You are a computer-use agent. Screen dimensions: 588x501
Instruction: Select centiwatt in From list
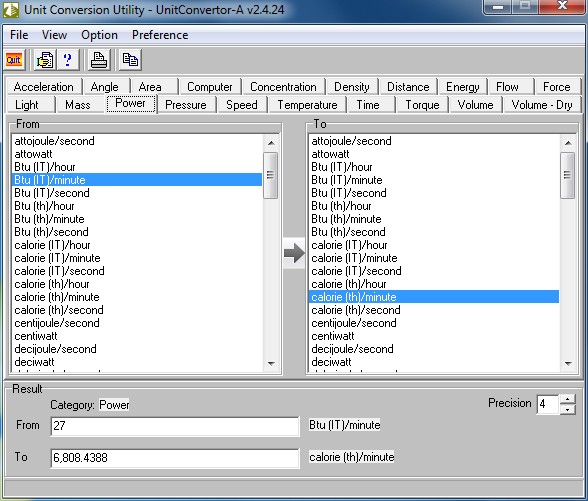(x=137, y=336)
